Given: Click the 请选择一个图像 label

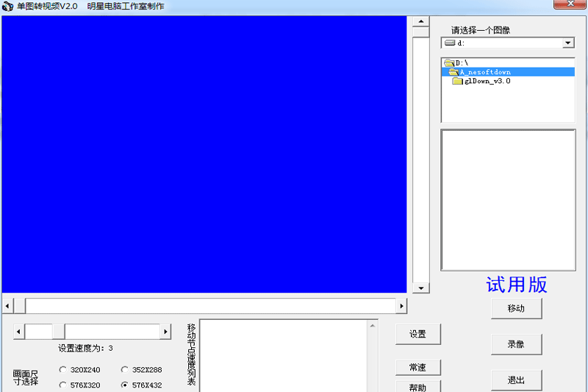Looking at the screenshot, I should (481, 30).
